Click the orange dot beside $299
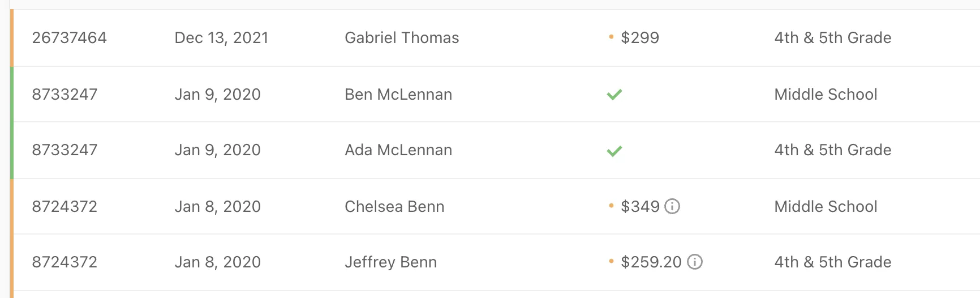This screenshot has height=298, width=980. (611, 37)
